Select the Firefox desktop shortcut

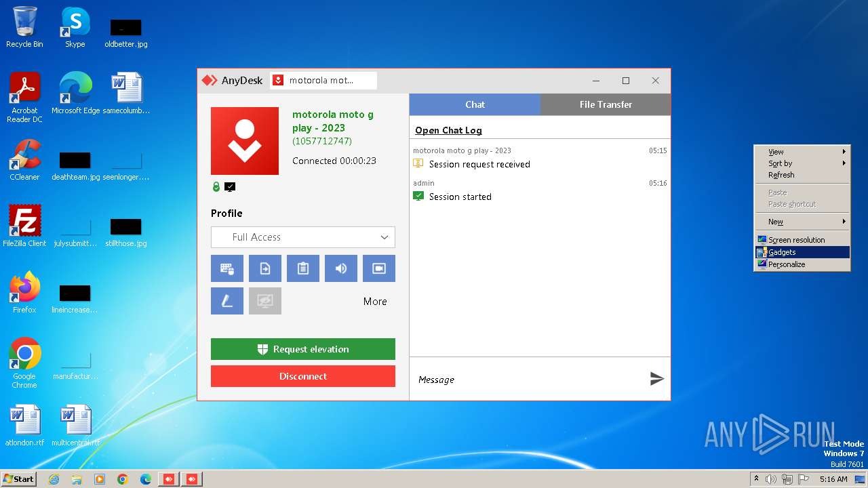24,292
